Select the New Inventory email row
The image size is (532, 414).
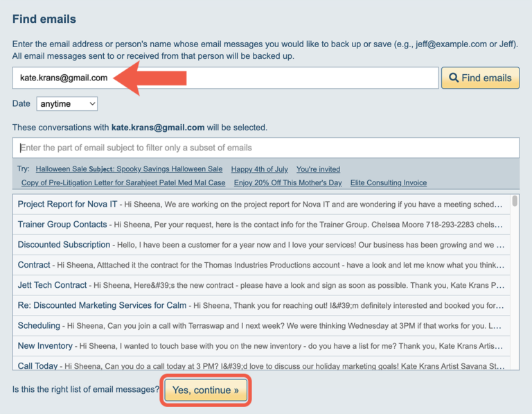(x=261, y=346)
